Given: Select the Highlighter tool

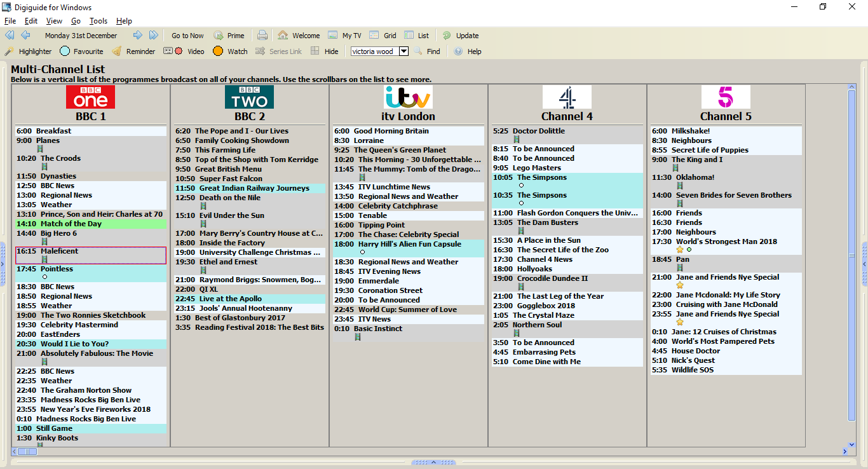Looking at the screenshot, I should pos(28,51).
